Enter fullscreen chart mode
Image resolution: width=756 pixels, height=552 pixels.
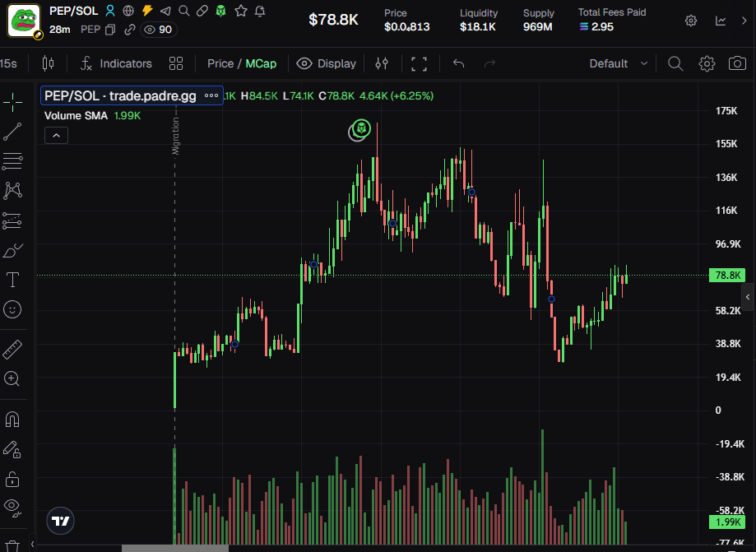coord(419,63)
